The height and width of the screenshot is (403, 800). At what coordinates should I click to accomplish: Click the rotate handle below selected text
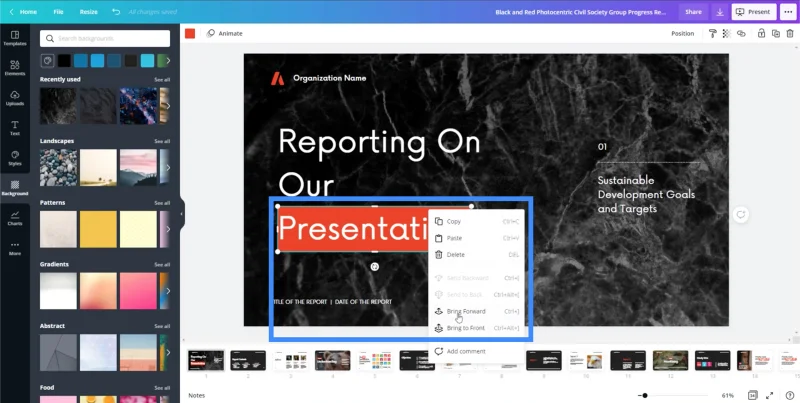coord(374,266)
